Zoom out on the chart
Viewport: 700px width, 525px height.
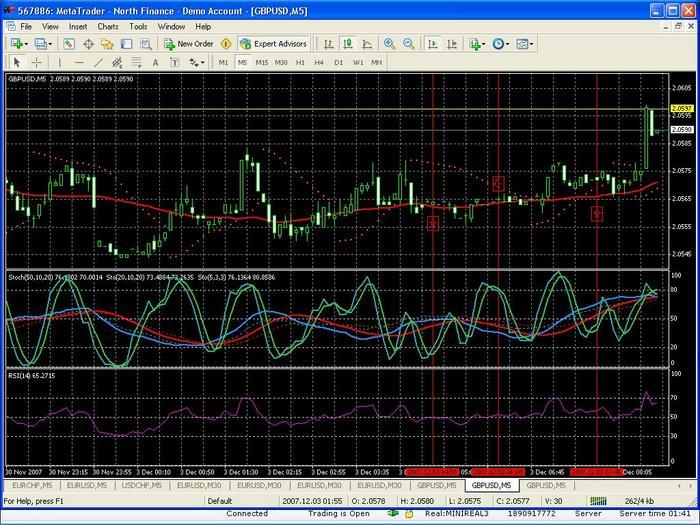[x=408, y=44]
